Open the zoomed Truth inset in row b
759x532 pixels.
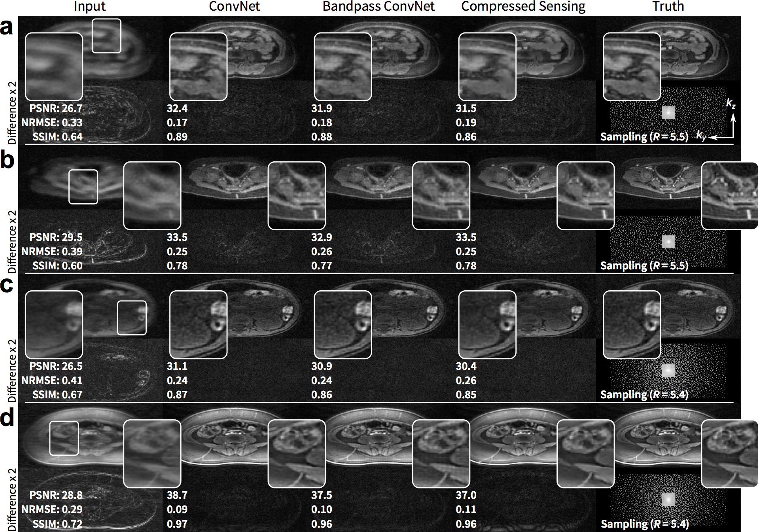[729, 196]
